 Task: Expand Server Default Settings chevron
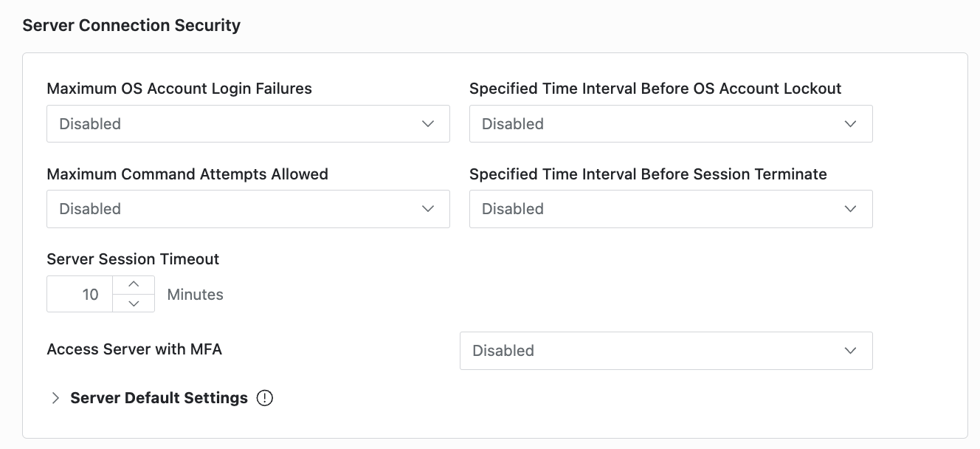coord(55,398)
